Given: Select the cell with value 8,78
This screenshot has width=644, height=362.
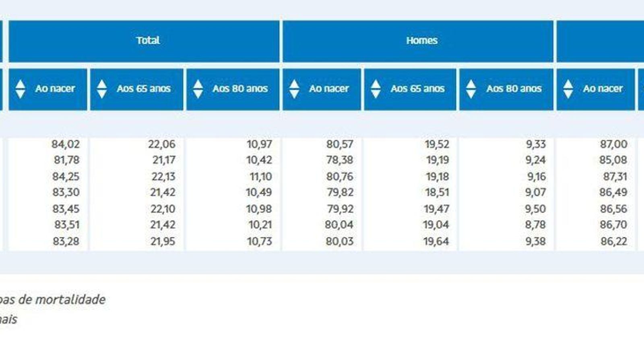Looking at the screenshot, I should pyautogui.click(x=535, y=224).
